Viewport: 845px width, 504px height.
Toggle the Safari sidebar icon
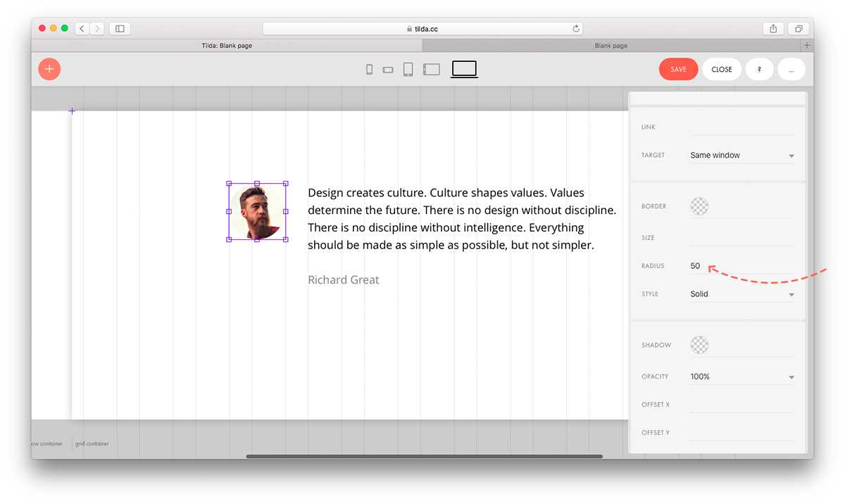tap(120, 29)
